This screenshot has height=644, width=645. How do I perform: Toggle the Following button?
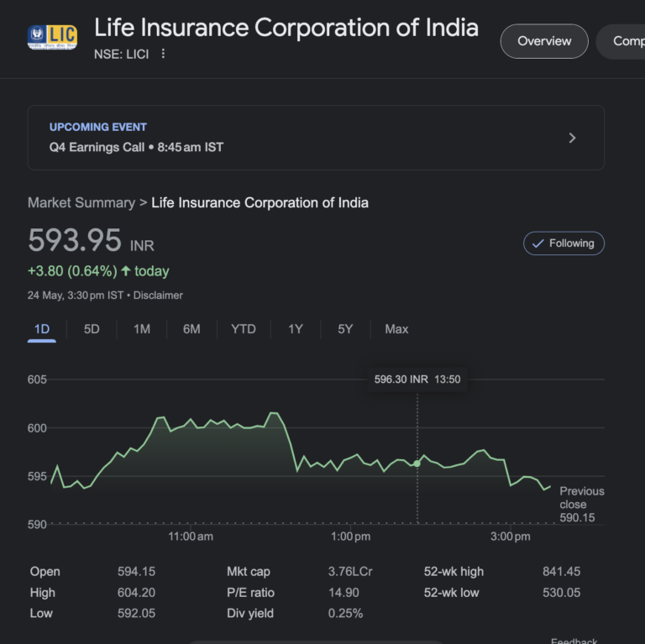564,243
